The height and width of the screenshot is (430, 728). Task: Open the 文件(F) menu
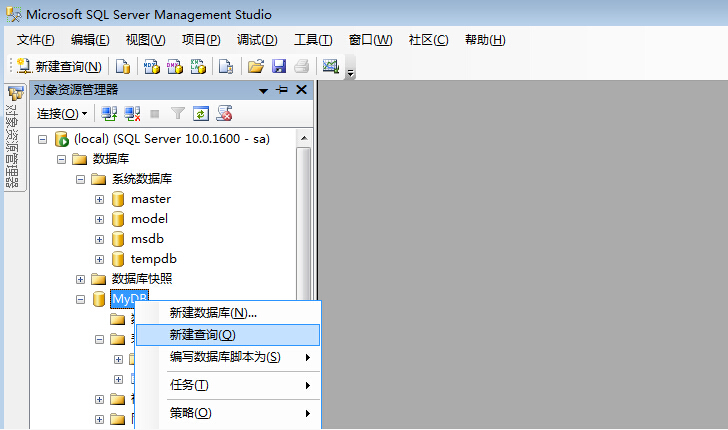coord(36,40)
